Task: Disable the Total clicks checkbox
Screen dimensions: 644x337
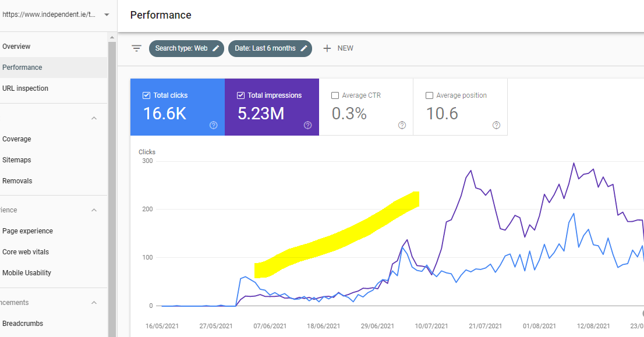Action: (x=146, y=95)
